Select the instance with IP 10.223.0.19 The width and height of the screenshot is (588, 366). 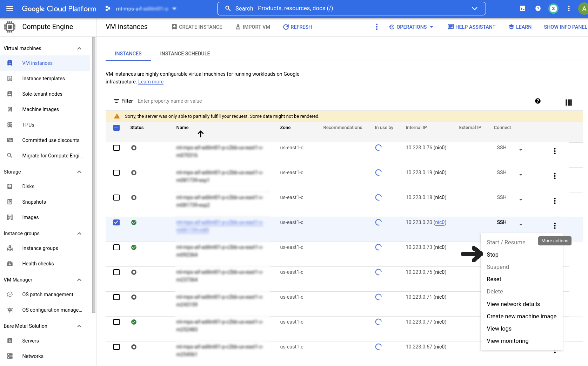point(116,173)
